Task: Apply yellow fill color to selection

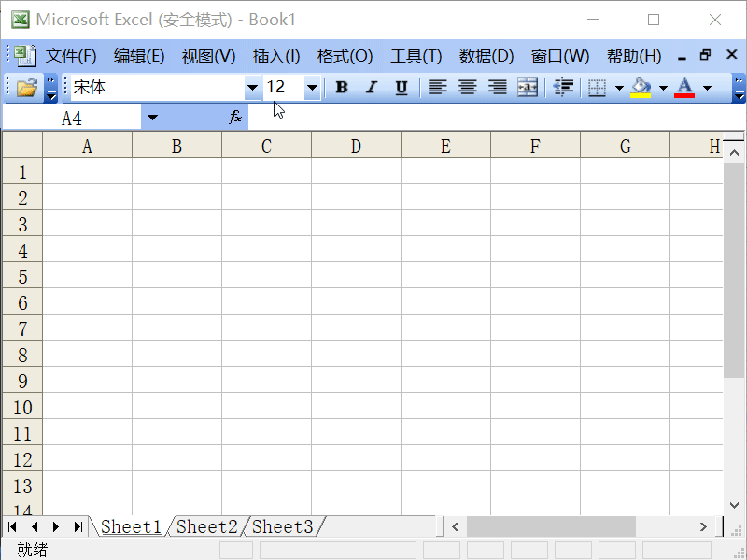Action: [642, 87]
